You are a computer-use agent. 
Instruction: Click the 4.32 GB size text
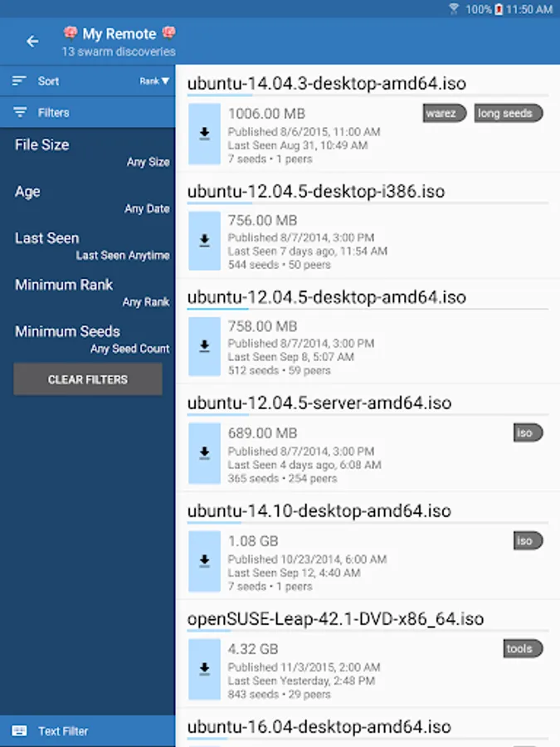(x=253, y=649)
